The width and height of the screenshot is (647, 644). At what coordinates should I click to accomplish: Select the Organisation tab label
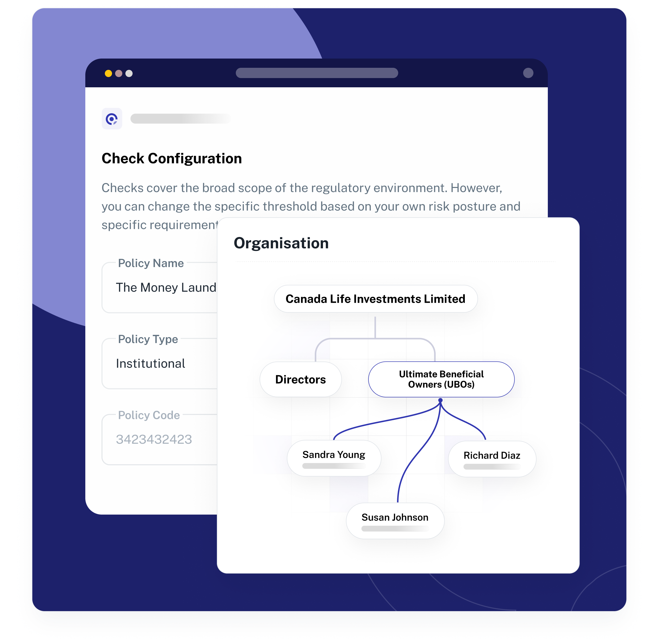point(281,242)
